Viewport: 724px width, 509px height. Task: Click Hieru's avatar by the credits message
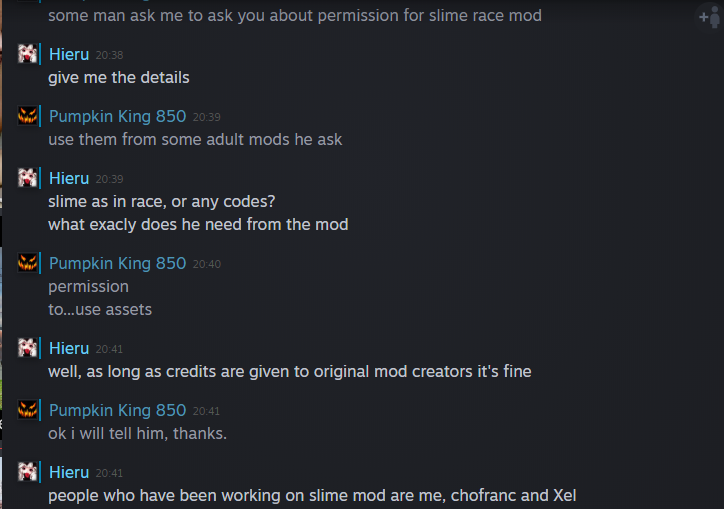coord(28,347)
